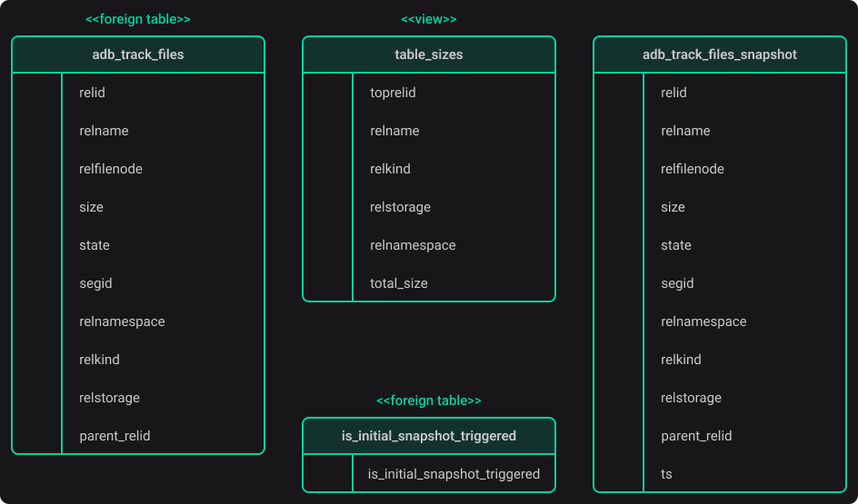Viewport: 858px width, 504px height.
Task: Click toprelid in table_sizes view
Action: click(393, 93)
